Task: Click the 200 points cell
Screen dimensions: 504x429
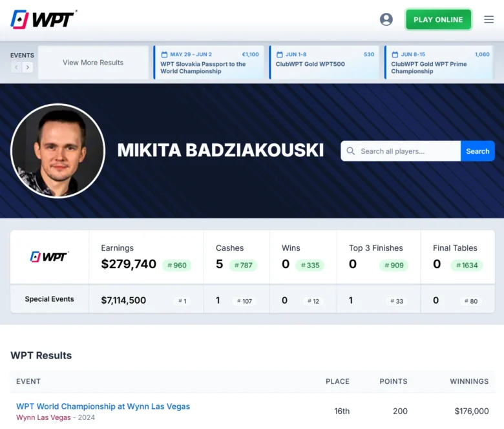Action: [400, 412]
